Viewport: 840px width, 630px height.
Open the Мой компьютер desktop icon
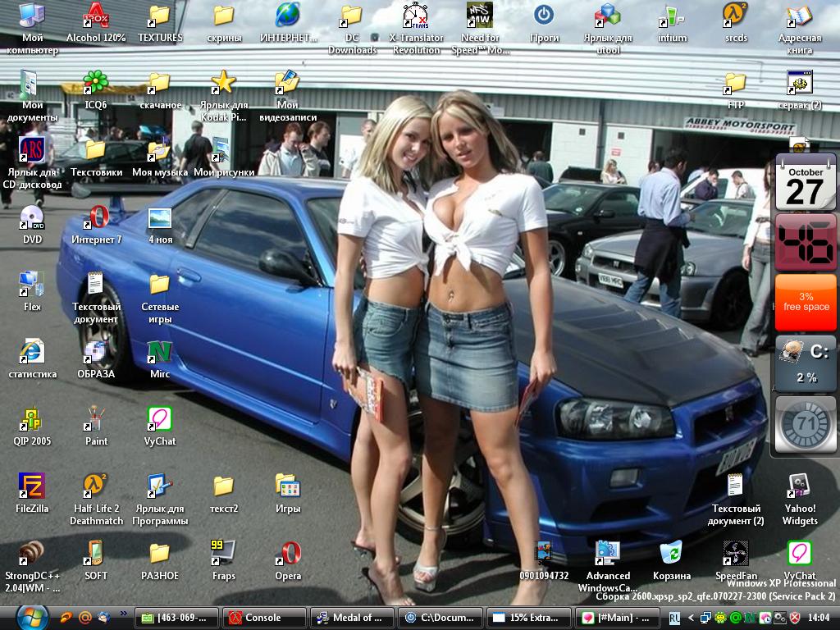pos(32,16)
